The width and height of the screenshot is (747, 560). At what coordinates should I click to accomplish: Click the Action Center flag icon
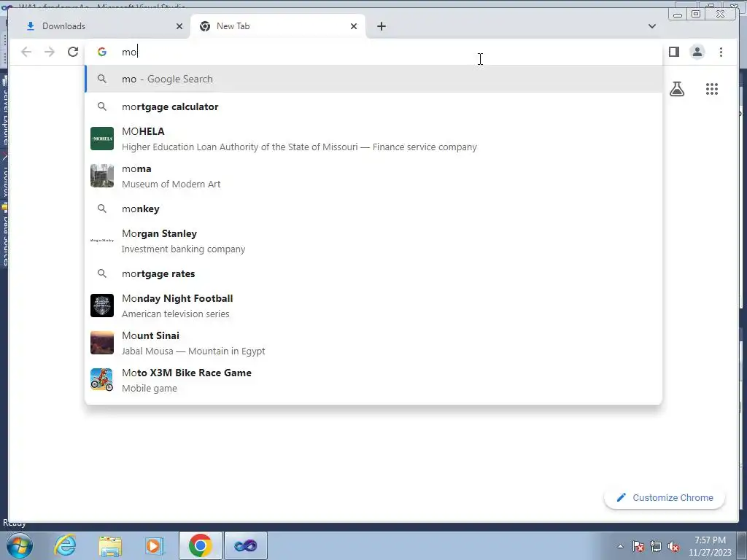[x=638, y=546]
